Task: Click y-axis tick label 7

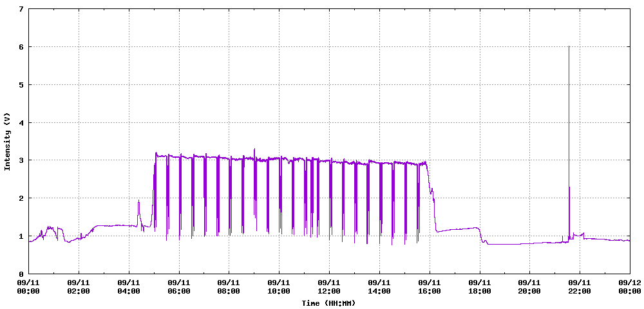Action: (x=21, y=9)
